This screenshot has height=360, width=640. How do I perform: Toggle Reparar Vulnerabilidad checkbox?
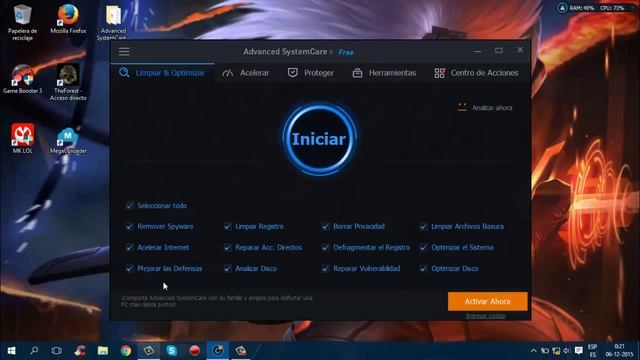point(325,269)
